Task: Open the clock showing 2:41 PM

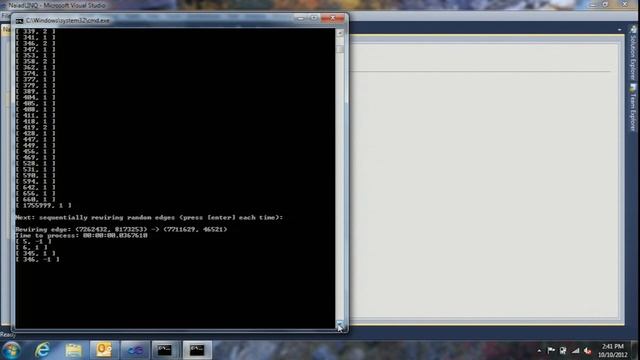Action: [613, 347]
